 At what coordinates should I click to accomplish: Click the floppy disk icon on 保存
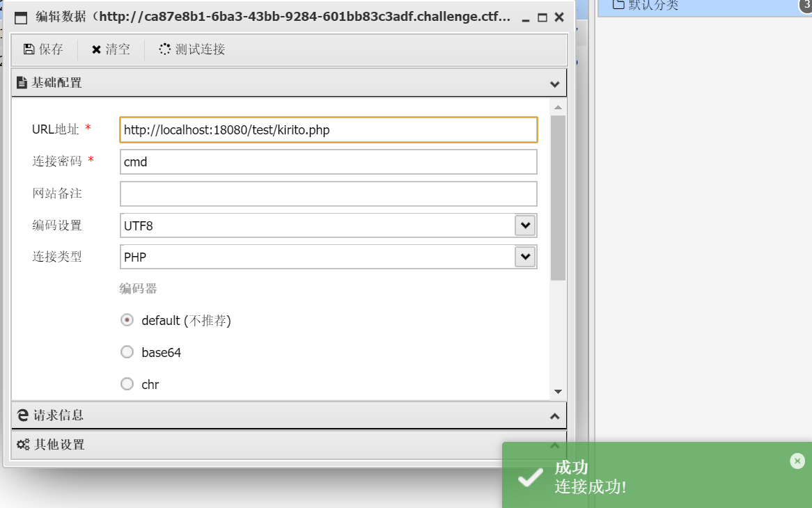(29, 49)
